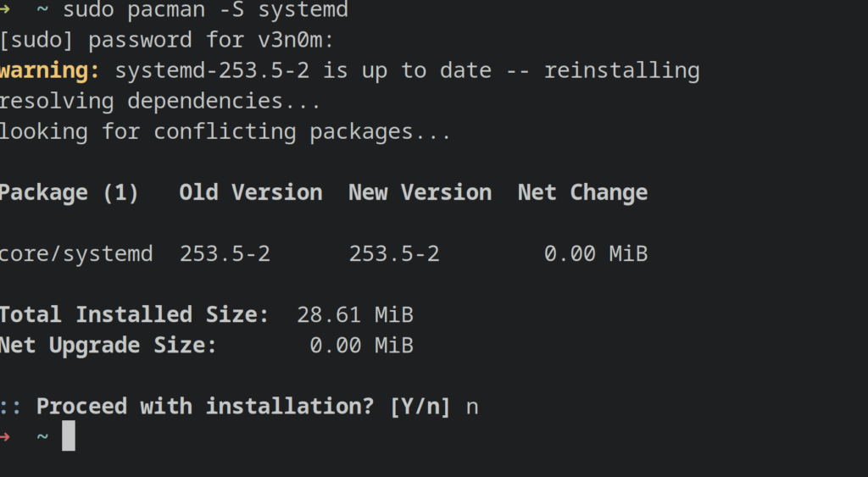
Task: Click the 'Net Upgrade Size:' label
Action: click(x=108, y=346)
